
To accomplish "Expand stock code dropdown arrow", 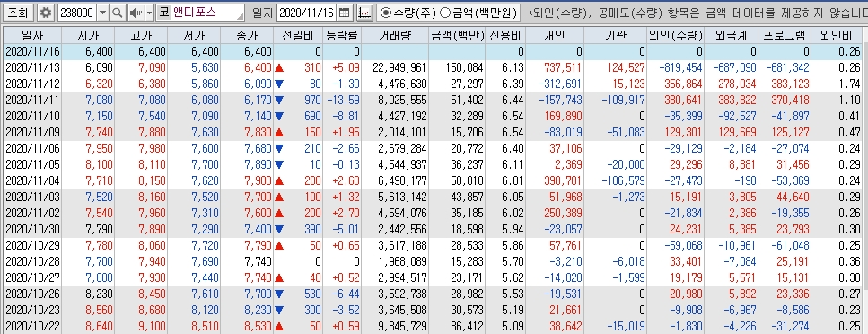I will [103, 13].
